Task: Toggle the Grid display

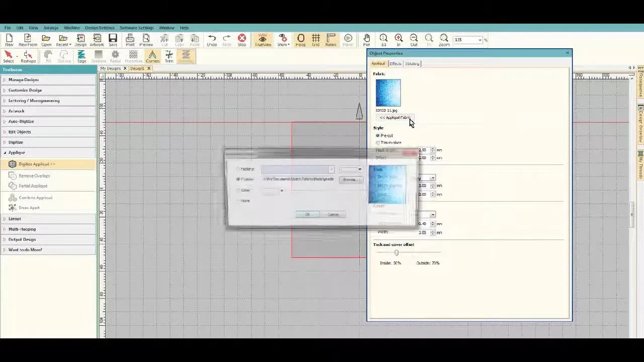Action: tap(315, 40)
